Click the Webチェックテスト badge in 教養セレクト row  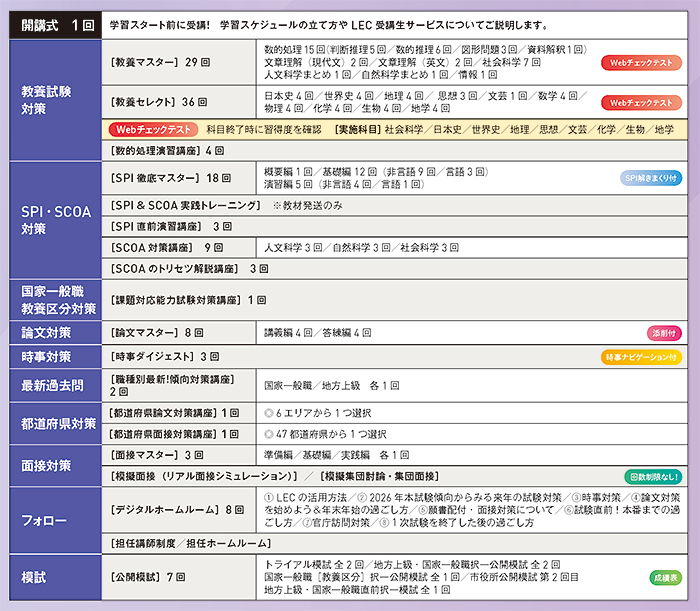[640, 103]
